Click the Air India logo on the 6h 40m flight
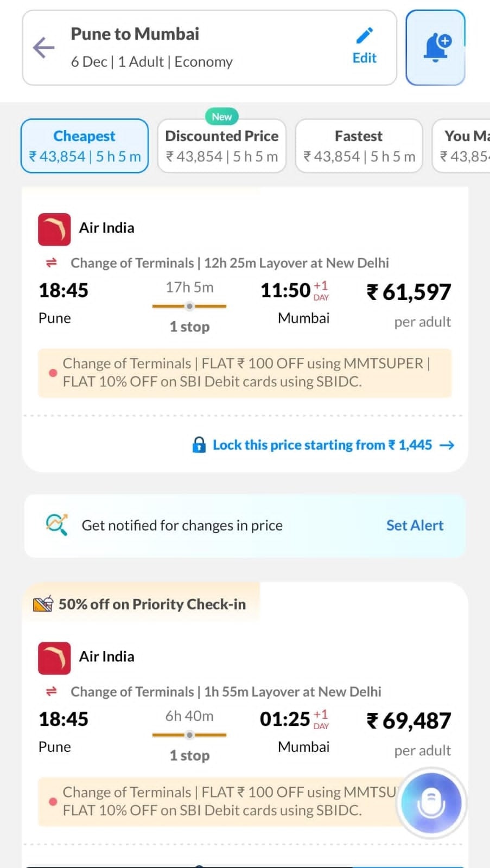Viewport: 490px width, 868px height. (x=54, y=658)
